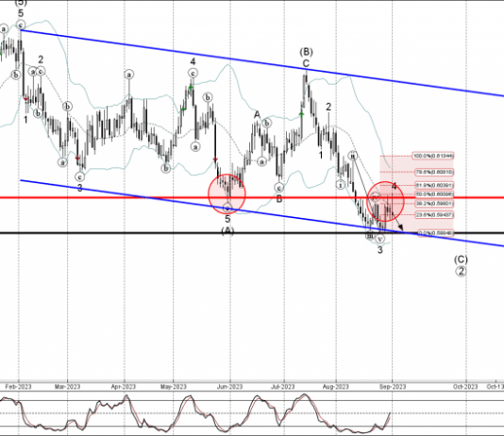This screenshot has width=504, height=436.
Task: Click the Jul 2023 date label
Action: (283, 386)
